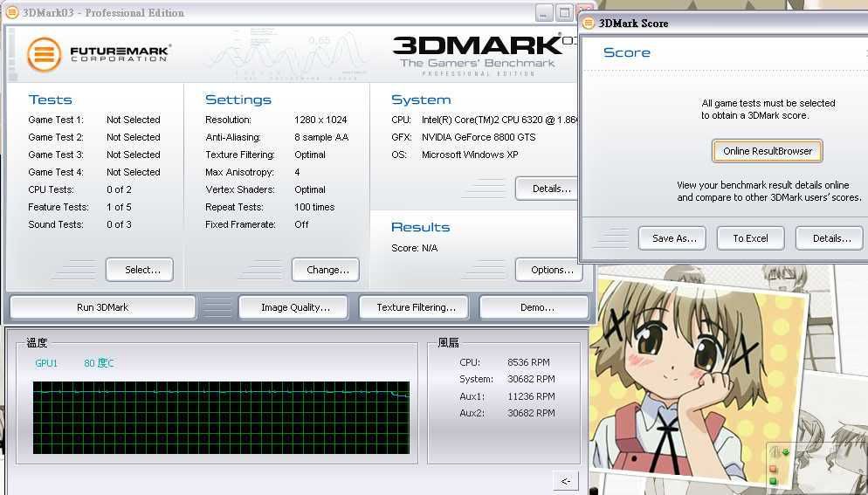868x495 pixels.
Task: Click the 'Game Test 1:' label
Action: point(55,120)
